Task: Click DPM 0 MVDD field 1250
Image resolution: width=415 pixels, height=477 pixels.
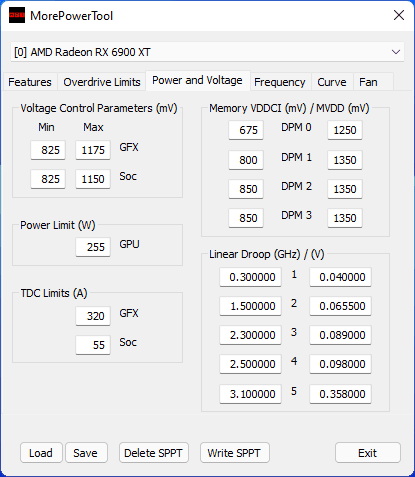Action: click(345, 130)
